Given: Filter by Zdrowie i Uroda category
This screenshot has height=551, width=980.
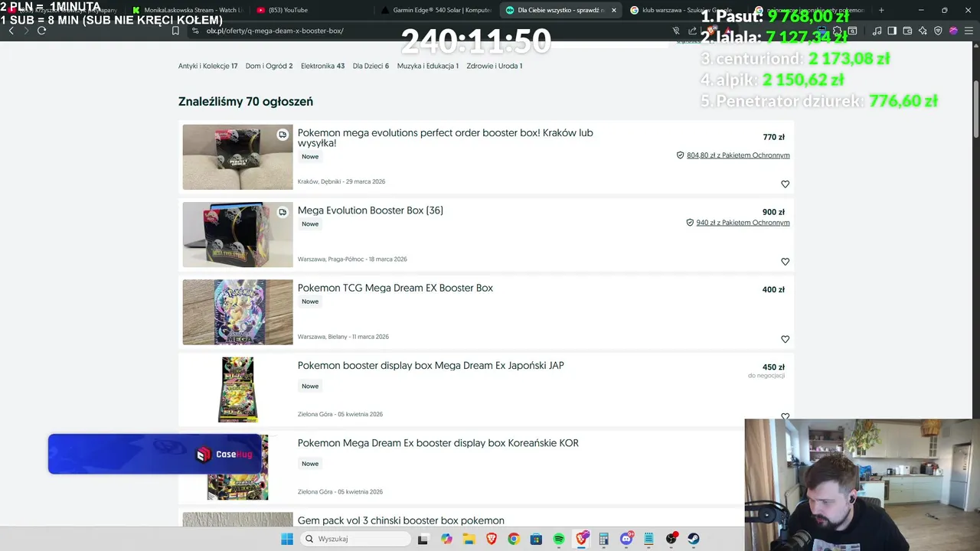Looking at the screenshot, I should click(494, 66).
